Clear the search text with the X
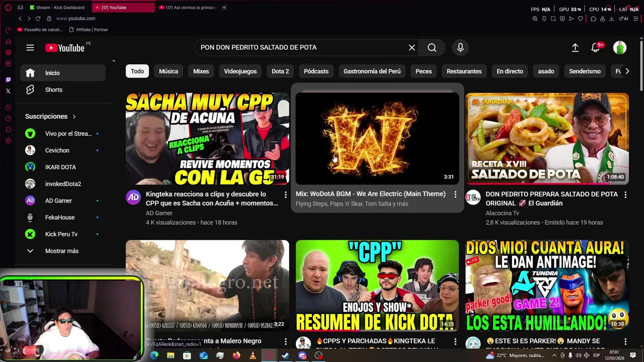This screenshot has width=644, height=362. 412,47
